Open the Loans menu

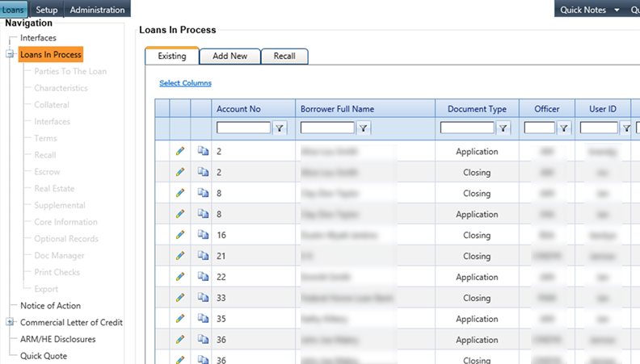tap(13, 10)
